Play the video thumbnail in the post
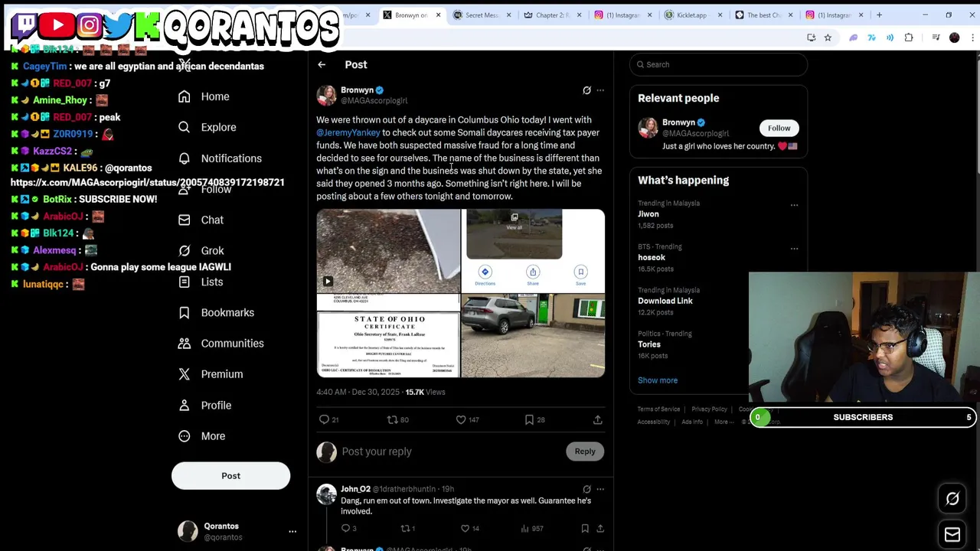The height and width of the screenshot is (551, 980). pos(388,251)
